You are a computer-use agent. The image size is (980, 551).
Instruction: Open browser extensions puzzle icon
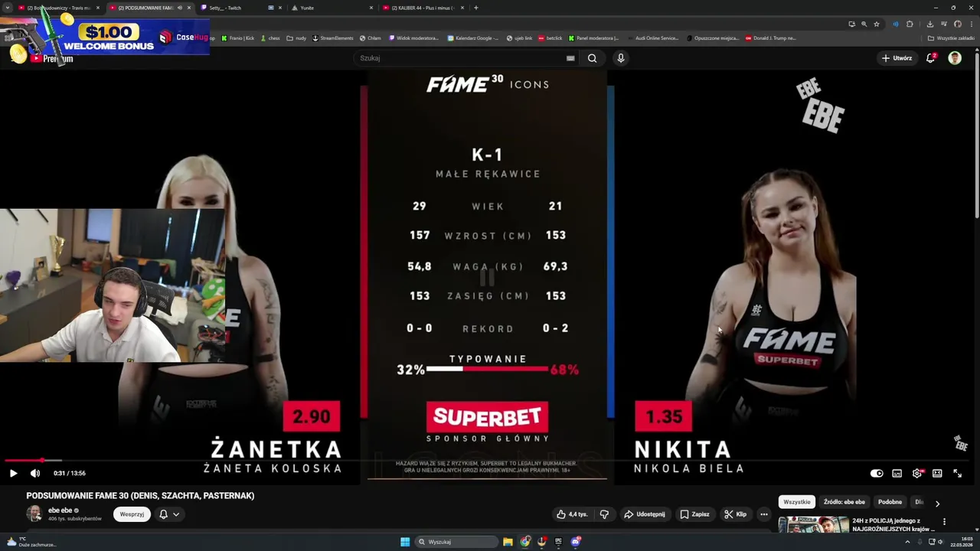[x=910, y=24]
